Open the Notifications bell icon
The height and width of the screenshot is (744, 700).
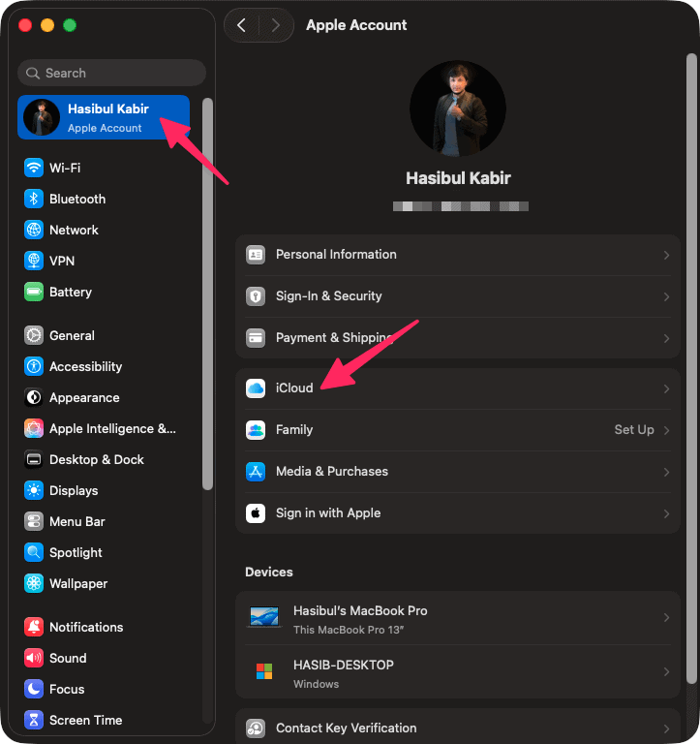click(34, 627)
